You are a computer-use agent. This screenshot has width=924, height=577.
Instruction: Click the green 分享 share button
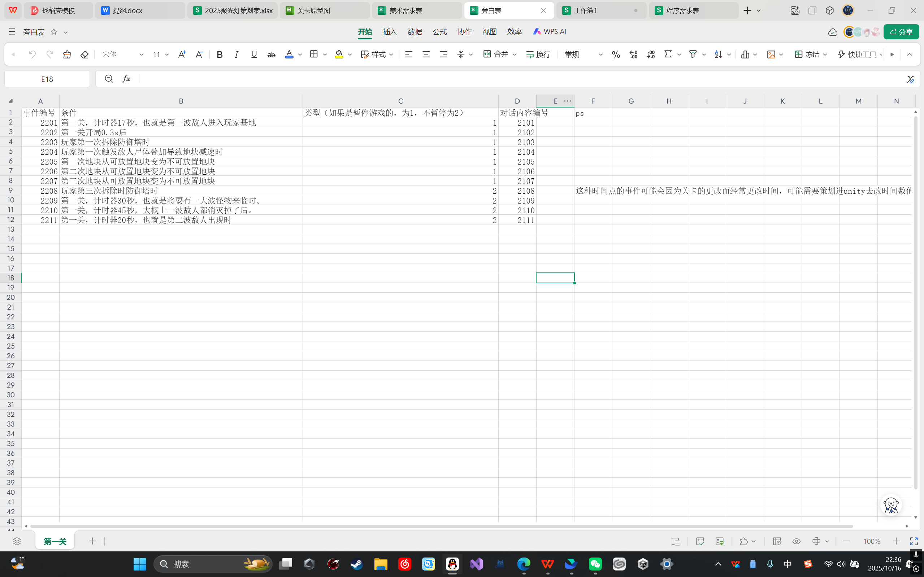(901, 32)
